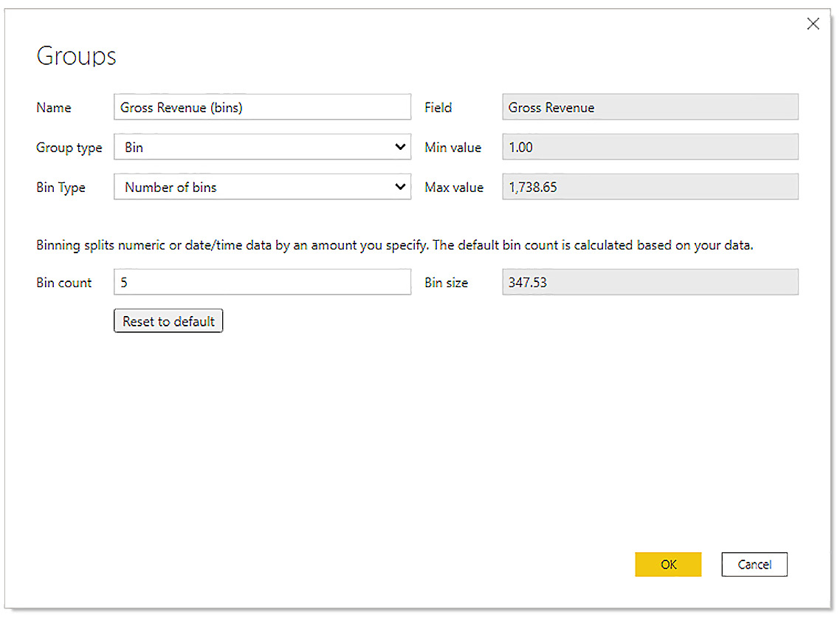Click the Bin Type label

(x=61, y=188)
